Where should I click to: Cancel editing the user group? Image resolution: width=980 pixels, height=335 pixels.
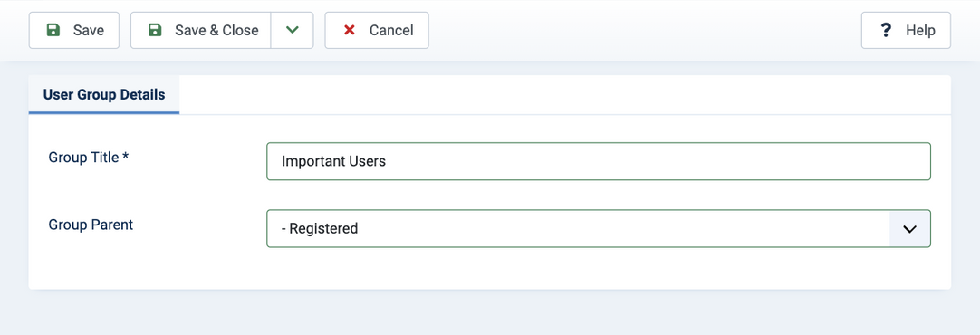tap(377, 30)
